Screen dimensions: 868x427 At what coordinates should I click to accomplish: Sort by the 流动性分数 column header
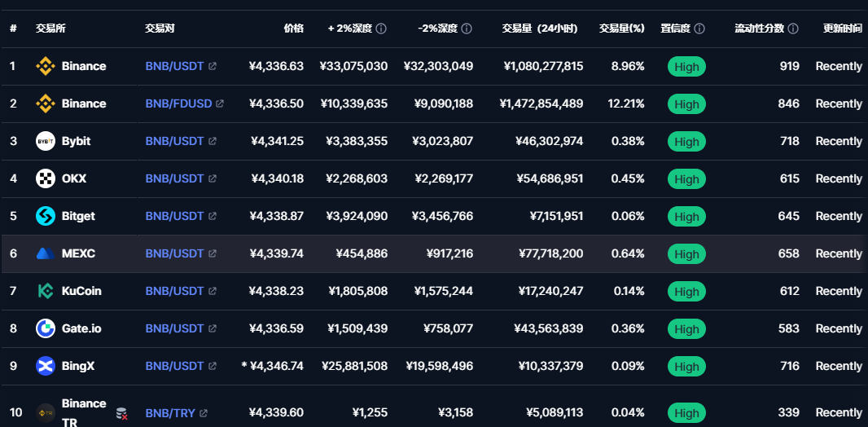point(759,29)
